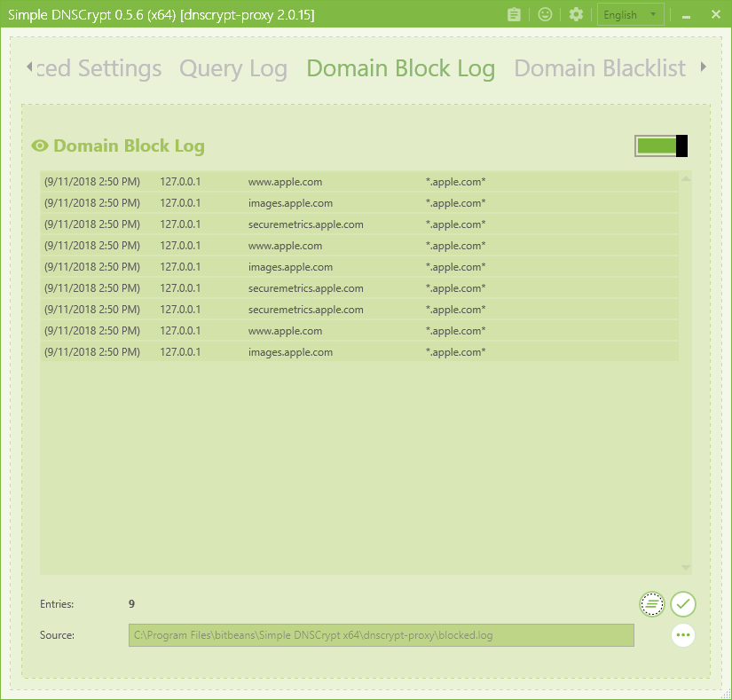Click the blocked.log Source path field
Screen dimensions: 732x700
tap(381, 635)
